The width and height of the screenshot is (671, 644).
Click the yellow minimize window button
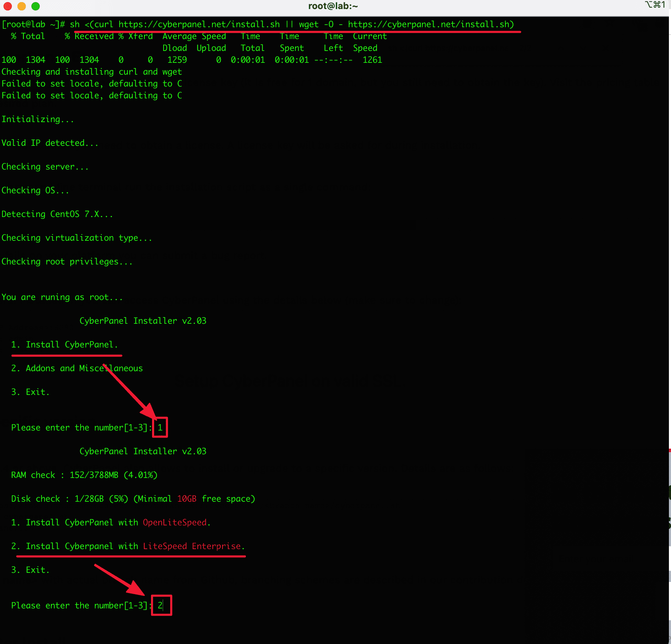click(x=22, y=6)
